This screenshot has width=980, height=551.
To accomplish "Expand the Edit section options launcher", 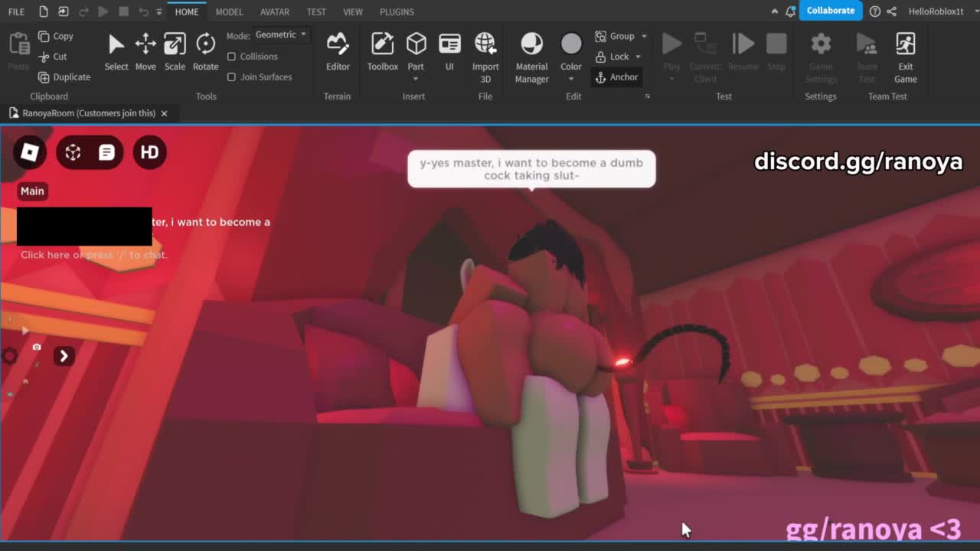I will 648,96.
